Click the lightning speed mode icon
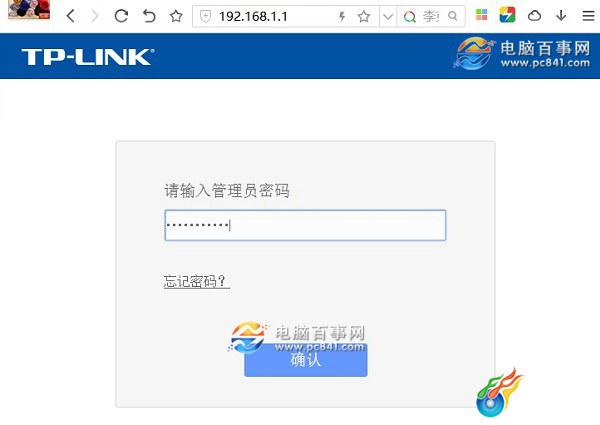600x425 pixels. tap(342, 16)
